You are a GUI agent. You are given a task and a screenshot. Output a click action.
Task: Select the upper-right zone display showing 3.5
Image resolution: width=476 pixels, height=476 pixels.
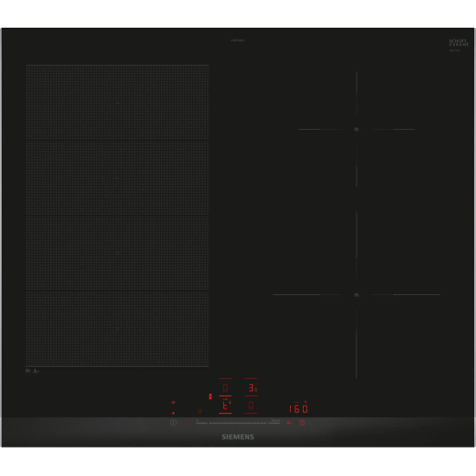point(251,388)
